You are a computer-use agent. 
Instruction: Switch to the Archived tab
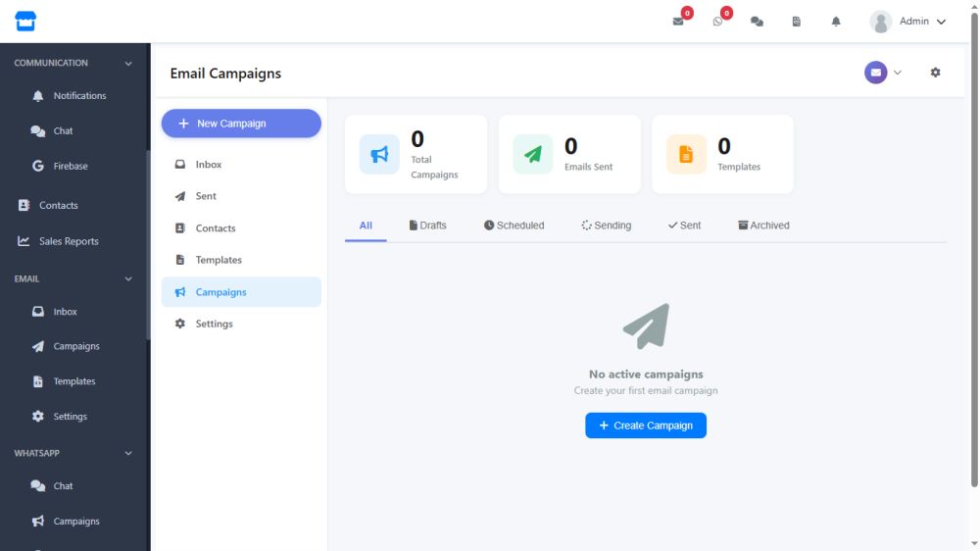tap(763, 225)
